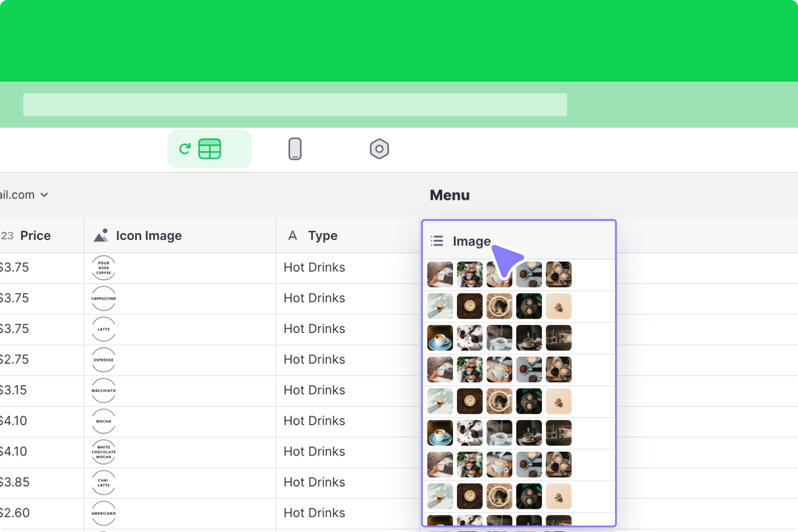Select the heart latte art thumbnail

(x=469, y=306)
